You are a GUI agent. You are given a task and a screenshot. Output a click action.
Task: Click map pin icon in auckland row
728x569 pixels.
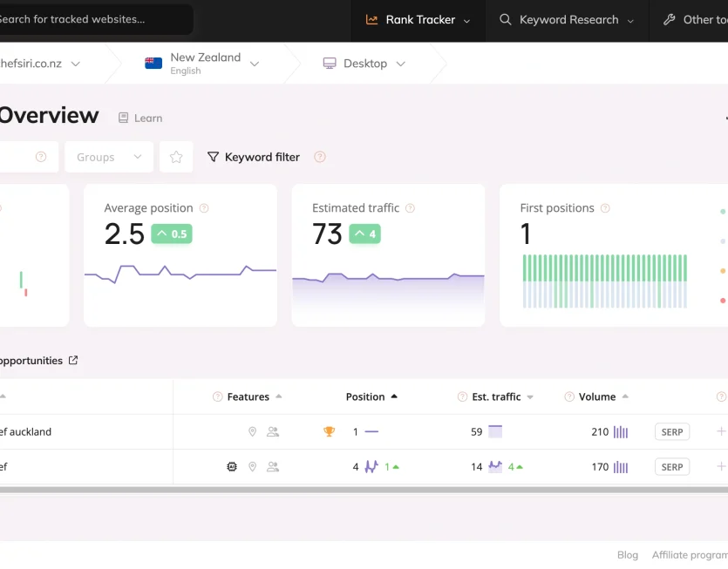[x=252, y=431]
